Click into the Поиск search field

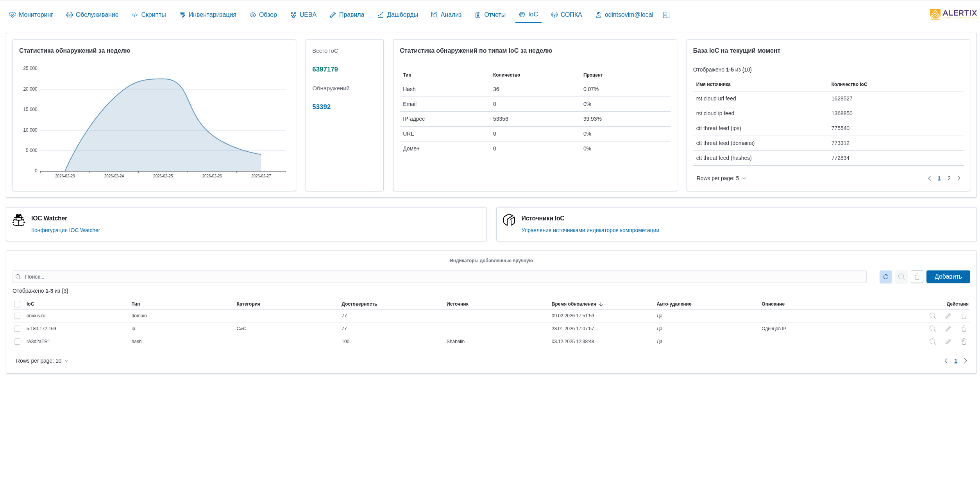point(442,277)
